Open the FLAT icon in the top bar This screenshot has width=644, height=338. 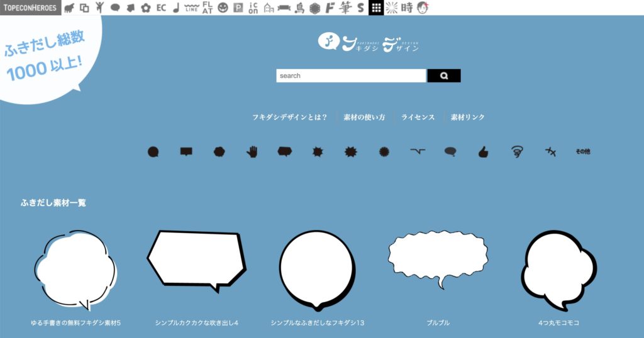208,8
